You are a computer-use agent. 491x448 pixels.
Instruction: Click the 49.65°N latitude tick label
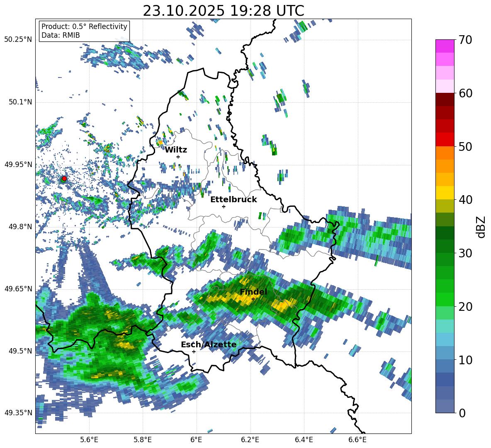18,288
